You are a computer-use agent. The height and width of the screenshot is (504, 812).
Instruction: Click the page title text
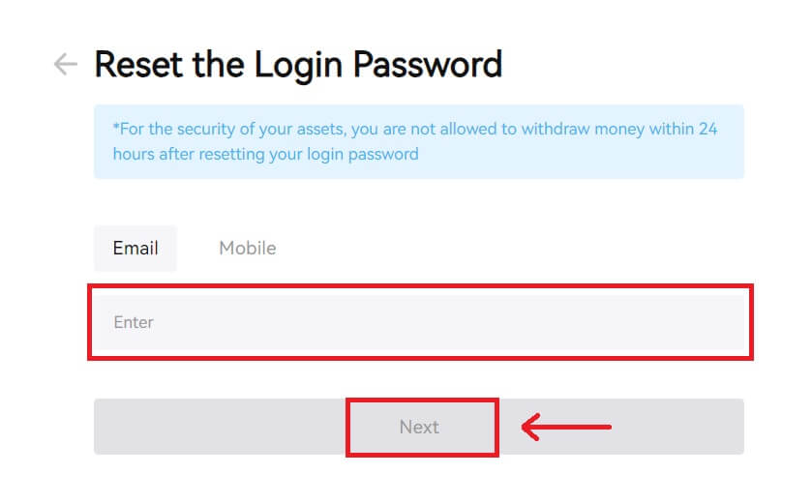298,65
